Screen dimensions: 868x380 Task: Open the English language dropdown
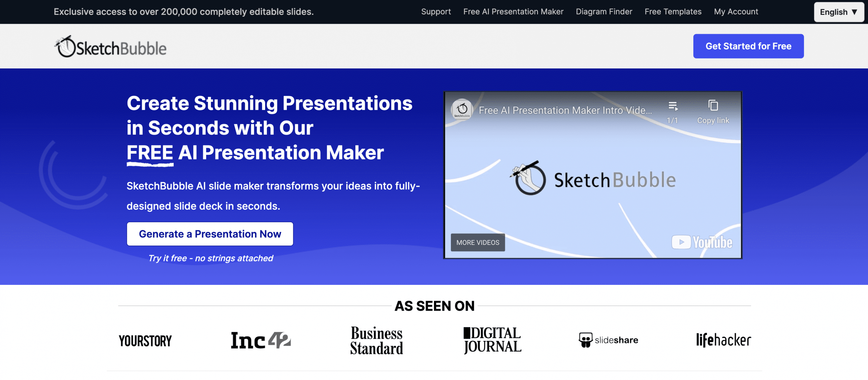point(839,12)
